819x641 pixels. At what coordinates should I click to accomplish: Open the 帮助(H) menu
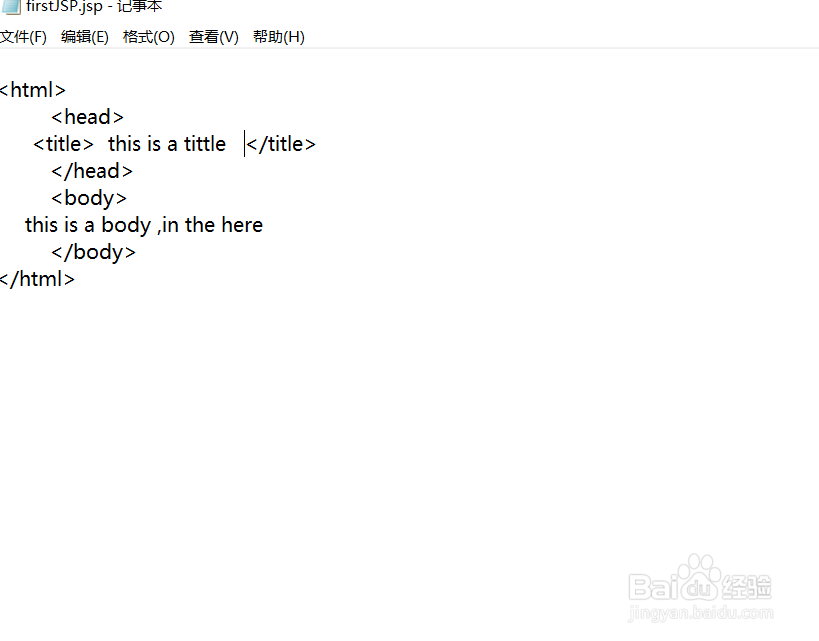(x=279, y=37)
